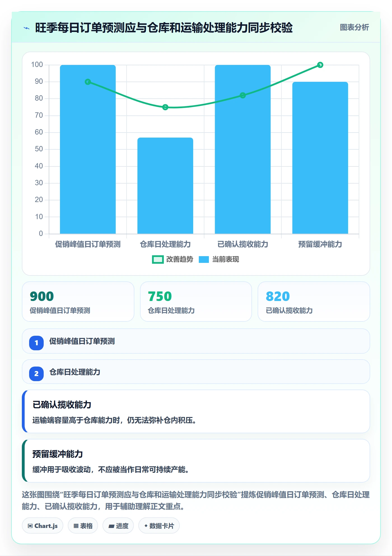
Task: Click the x-axis label 仓库日处理能力
Action: click(x=165, y=244)
